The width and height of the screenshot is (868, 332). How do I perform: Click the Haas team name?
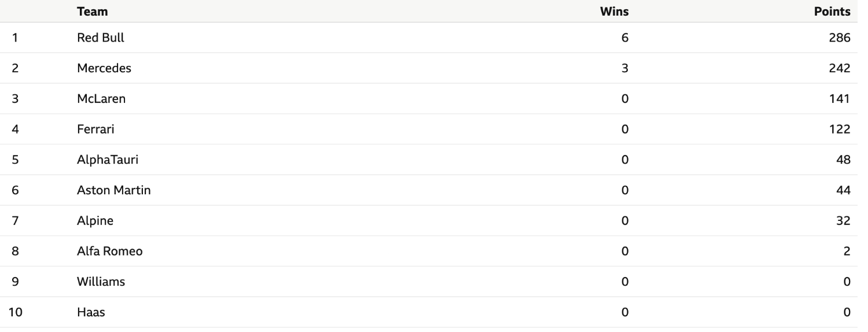point(91,313)
